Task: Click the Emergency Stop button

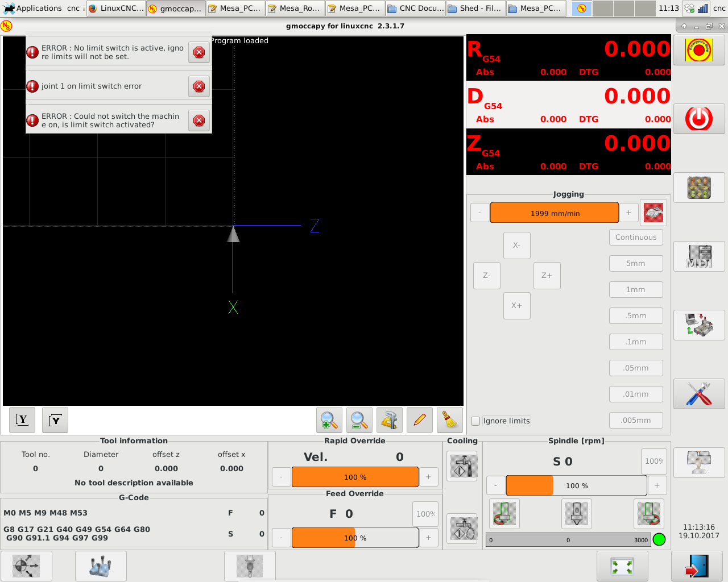Action: point(699,50)
